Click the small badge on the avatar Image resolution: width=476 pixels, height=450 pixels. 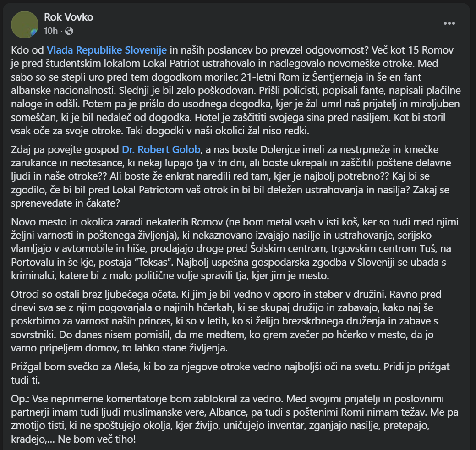point(33,33)
